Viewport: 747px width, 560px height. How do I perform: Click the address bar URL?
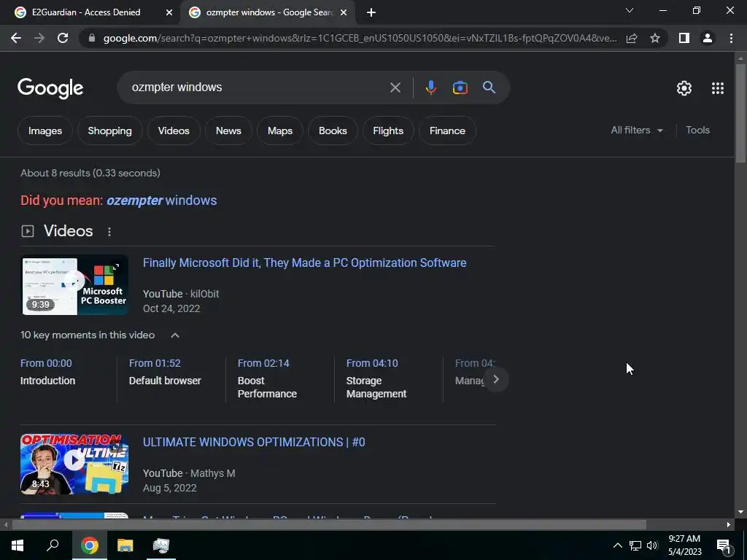pyautogui.click(x=360, y=38)
